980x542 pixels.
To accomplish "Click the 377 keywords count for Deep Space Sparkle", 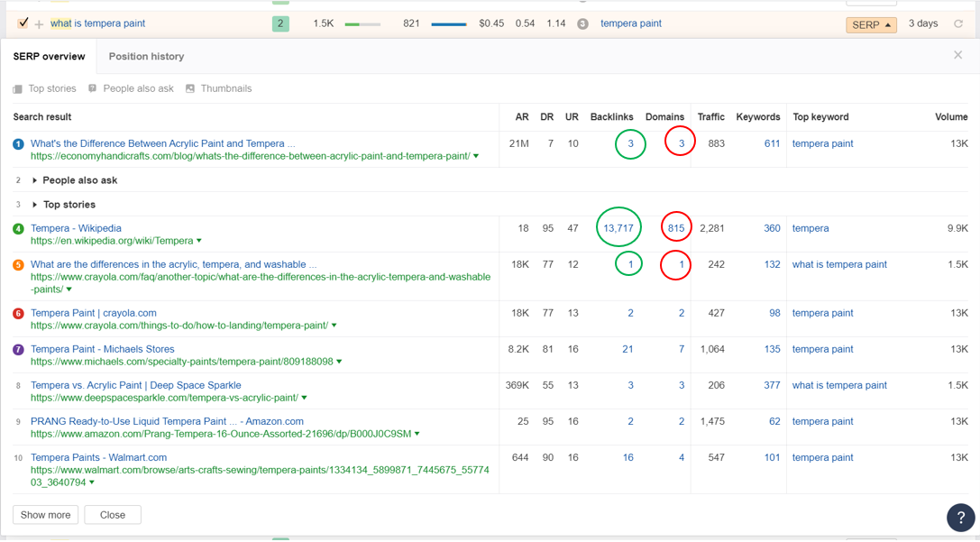I will (772, 386).
